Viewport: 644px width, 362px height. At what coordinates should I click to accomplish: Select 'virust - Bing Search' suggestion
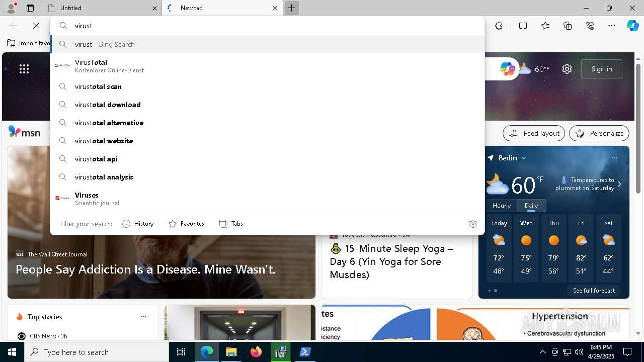[x=267, y=44]
